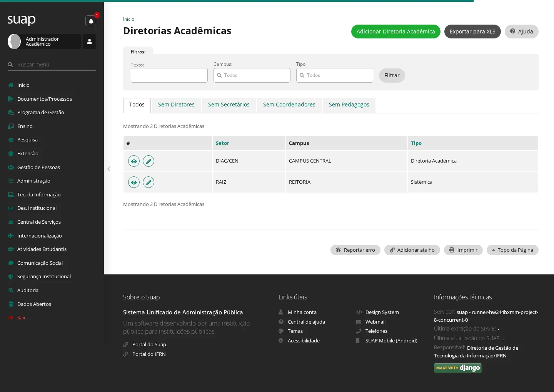This screenshot has height=392, width=554.
Task: Expand the Ensino sidebar menu
Action: [52, 126]
